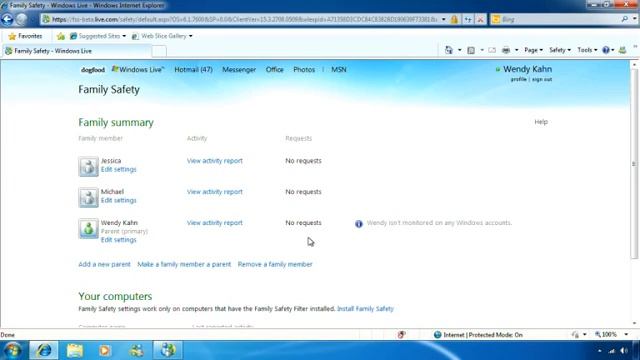Click Internet Explorer on the taskbar
Image resolution: width=640 pixels, height=360 pixels.
(44, 350)
